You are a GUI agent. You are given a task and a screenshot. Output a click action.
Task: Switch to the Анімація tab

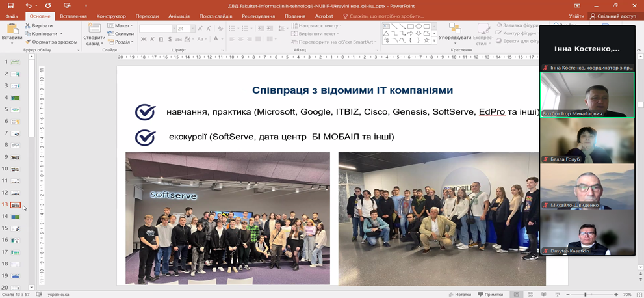tap(179, 16)
